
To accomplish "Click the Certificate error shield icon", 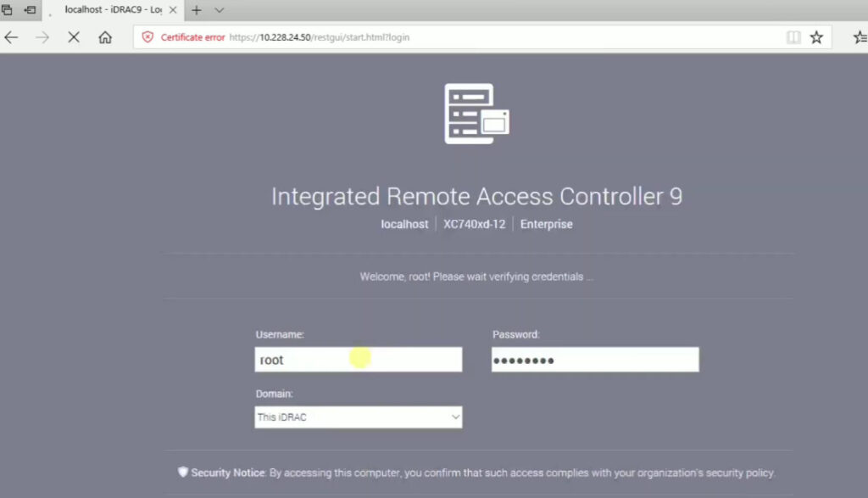I will click(147, 37).
